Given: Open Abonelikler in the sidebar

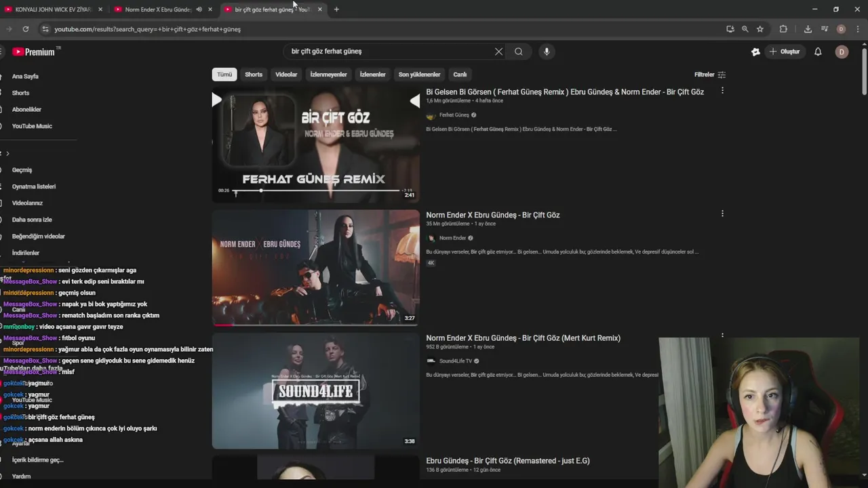Looking at the screenshot, I should [26, 109].
